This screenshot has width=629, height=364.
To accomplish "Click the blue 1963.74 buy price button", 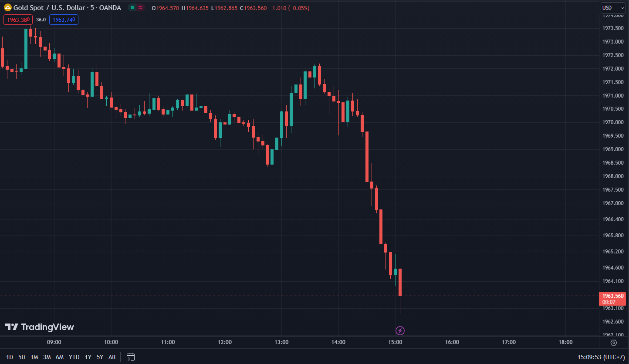I will tap(64, 20).
